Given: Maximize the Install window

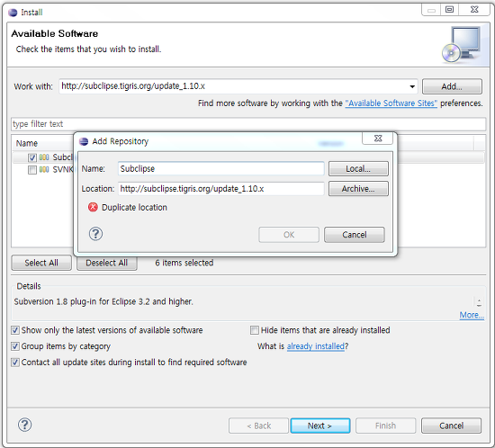Looking at the screenshot, I should tap(449, 10).
